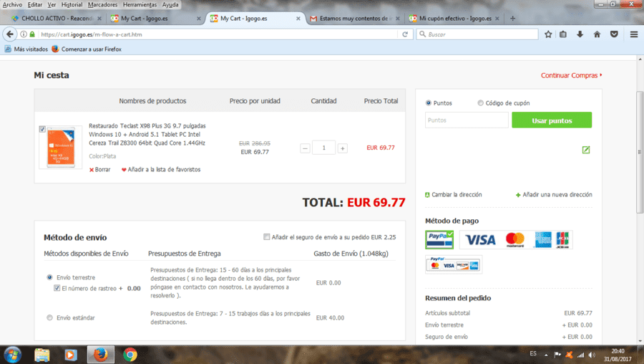Click Borrar to remove the product
Screen dimensions: 644x364
click(99, 169)
